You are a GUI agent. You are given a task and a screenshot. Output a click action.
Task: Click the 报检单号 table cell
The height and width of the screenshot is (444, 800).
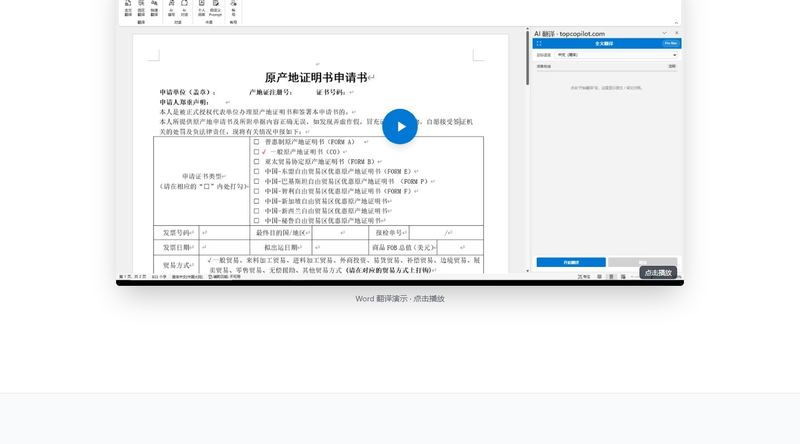pos(389,233)
